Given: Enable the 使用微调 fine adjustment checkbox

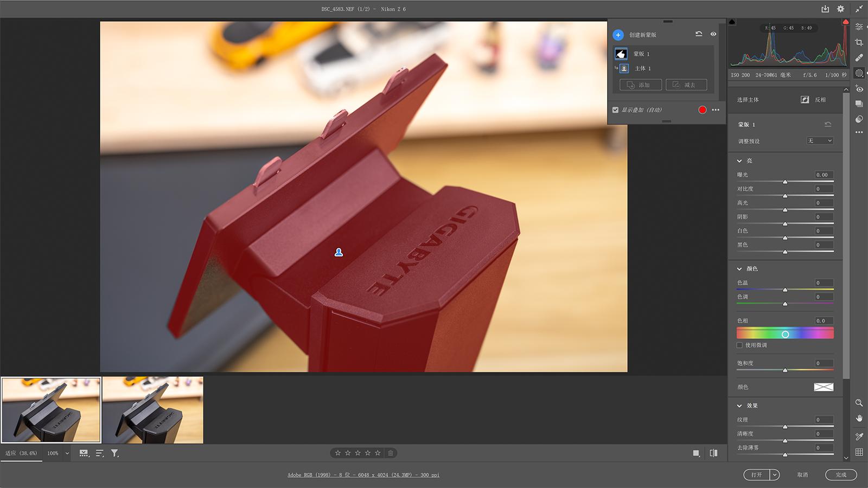Looking at the screenshot, I should [739, 345].
